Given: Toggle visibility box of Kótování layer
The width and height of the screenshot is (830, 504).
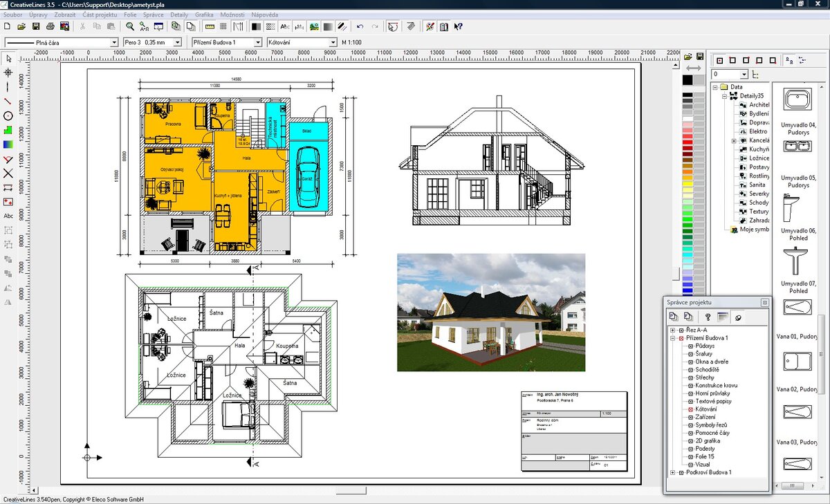Looking at the screenshot, I should tap(690, 409).
